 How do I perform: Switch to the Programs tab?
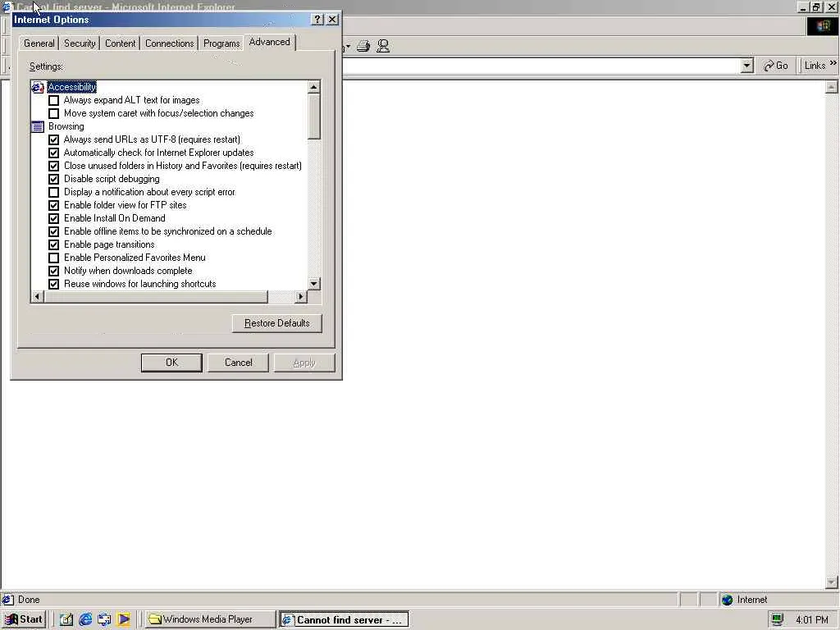pos(221,43)
